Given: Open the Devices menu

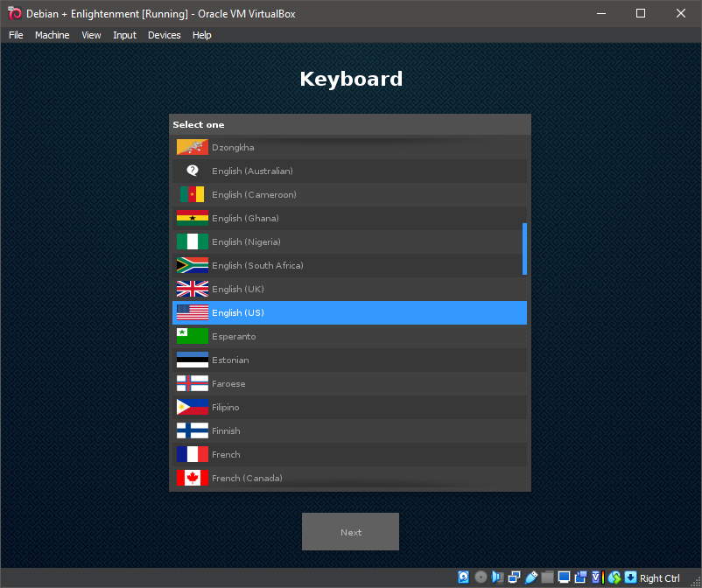Looking at the screenshot, I should coord(164,35).
